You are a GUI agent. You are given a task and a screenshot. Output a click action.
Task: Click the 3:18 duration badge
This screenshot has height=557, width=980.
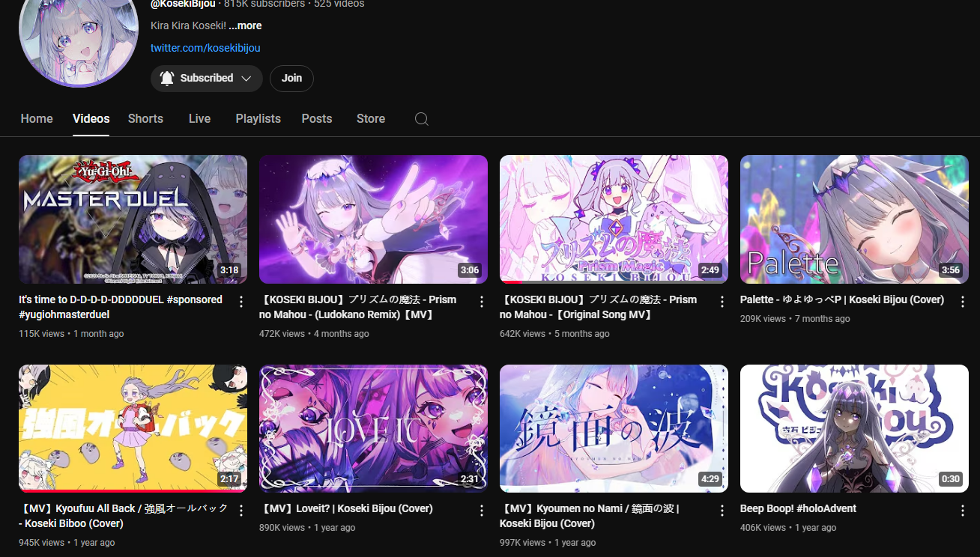click(229, 270)
